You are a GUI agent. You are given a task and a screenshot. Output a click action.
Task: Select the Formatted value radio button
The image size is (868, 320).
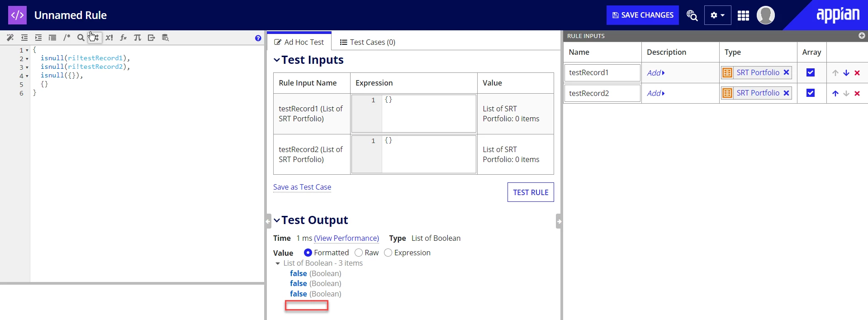308,253
